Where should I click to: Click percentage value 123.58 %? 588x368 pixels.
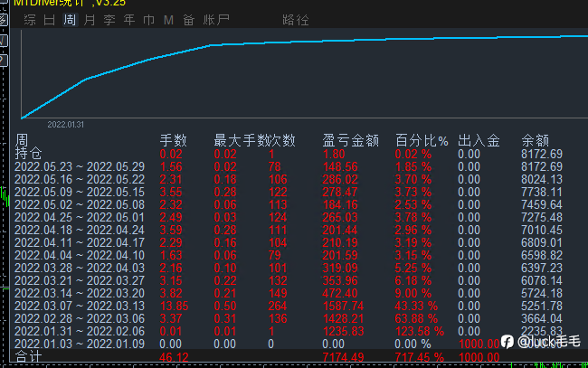coord(419,332)
